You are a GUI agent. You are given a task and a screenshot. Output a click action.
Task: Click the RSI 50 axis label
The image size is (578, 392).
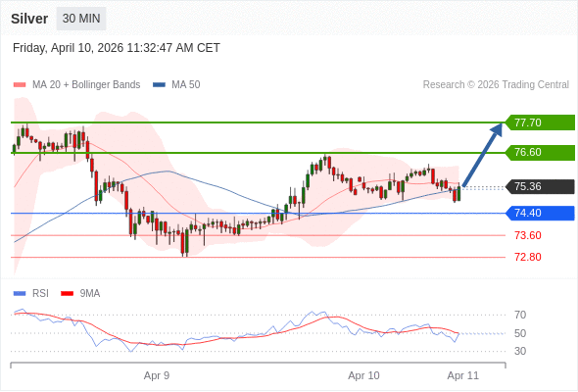(520, 333)
